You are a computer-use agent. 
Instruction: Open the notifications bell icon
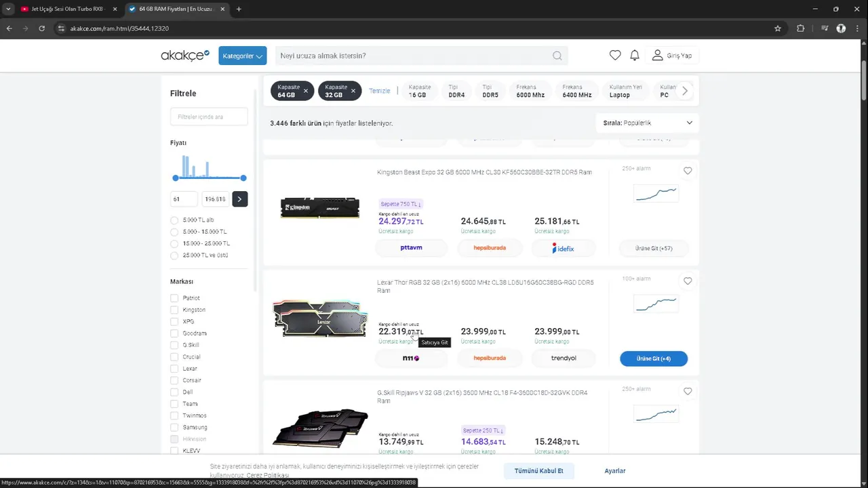pos(635,56)
